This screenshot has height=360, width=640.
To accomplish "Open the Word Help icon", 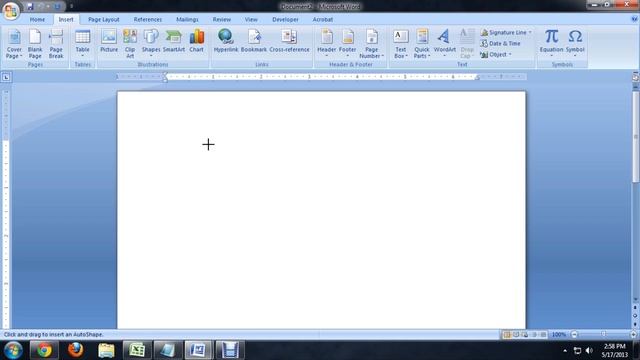I will click(634, 19).
